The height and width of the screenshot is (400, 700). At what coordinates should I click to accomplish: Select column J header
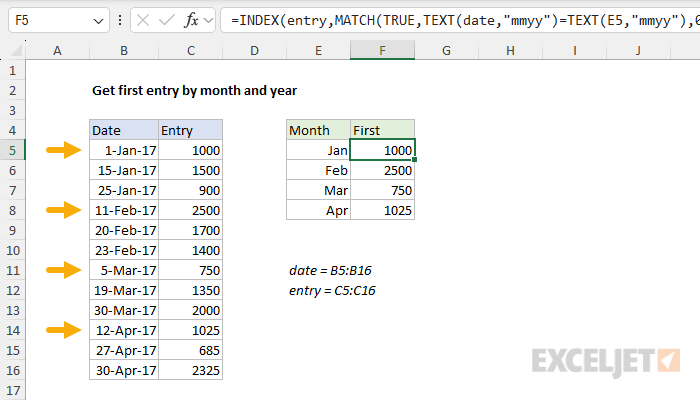click(638, 50)
